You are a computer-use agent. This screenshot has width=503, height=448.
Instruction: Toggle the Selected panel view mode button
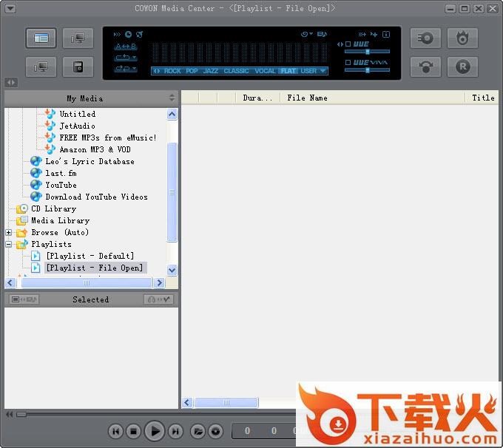[24, 299]
